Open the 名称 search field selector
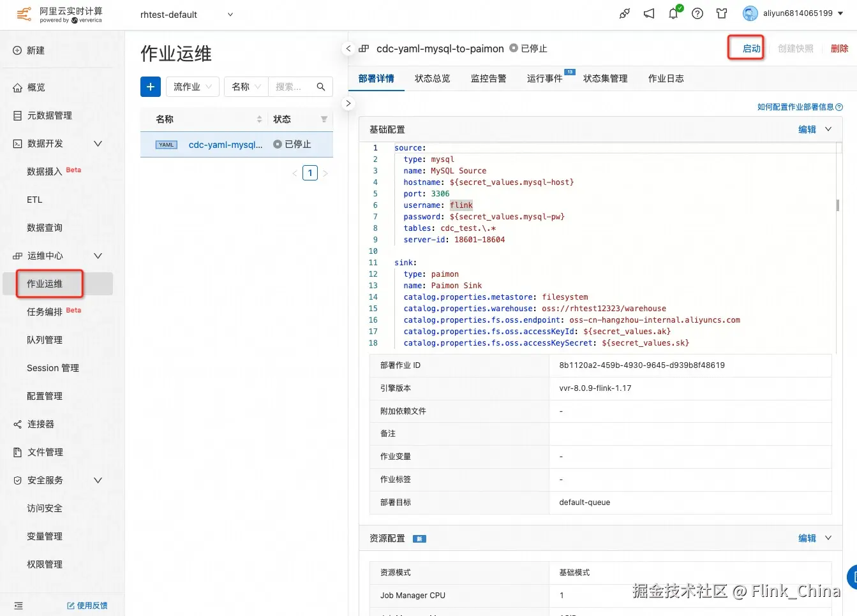Screen dimensions: 857x616 [246, 87]
